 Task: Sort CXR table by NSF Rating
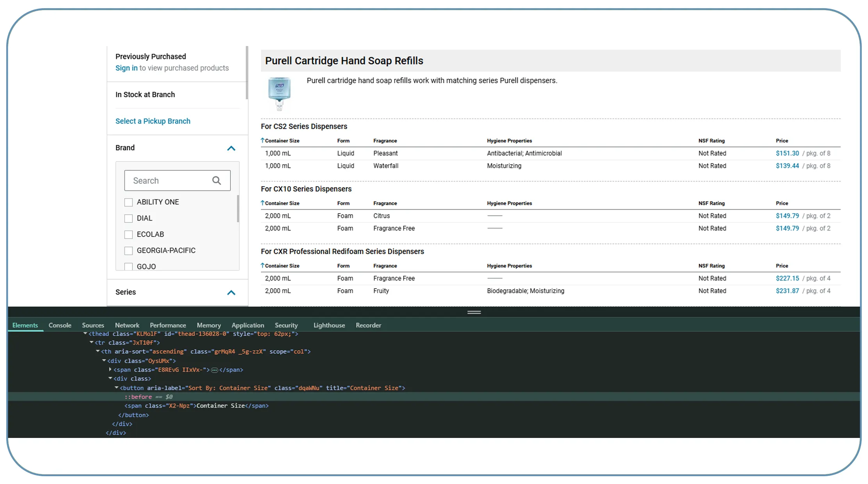pos(711,265)
